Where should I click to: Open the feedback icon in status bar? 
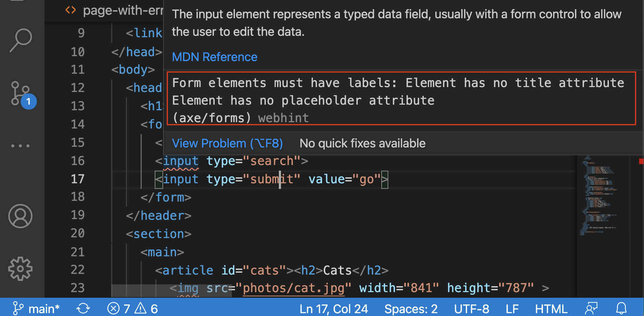[591, 309]
